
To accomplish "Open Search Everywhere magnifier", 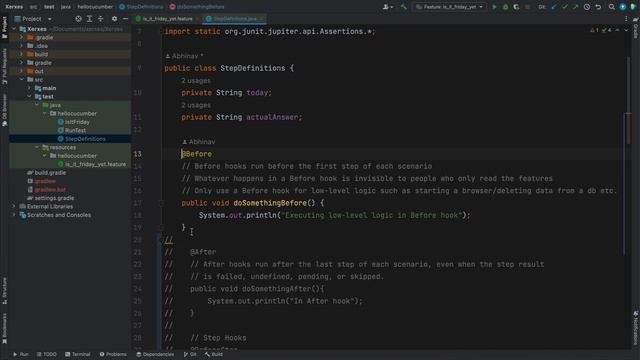I will [611, 7].
